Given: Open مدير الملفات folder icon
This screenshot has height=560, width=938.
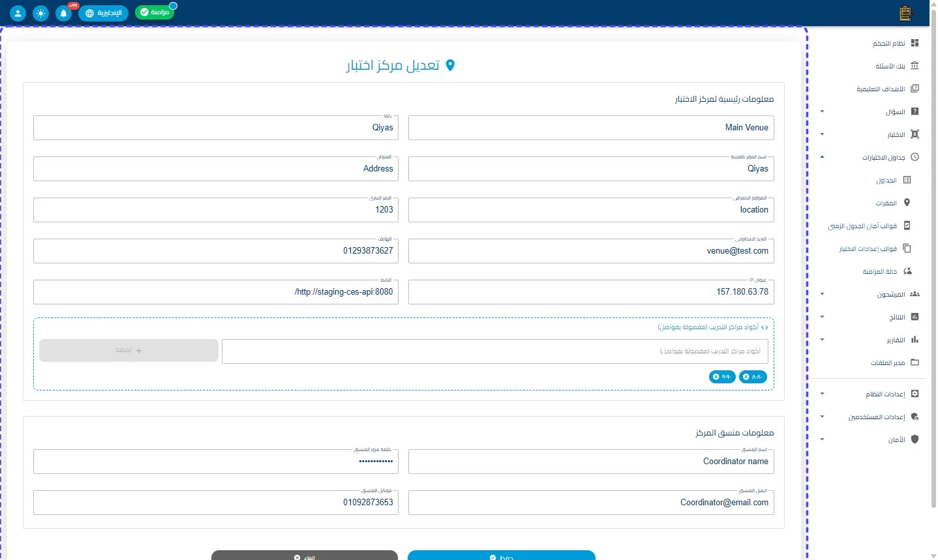Looking at the screenshot, I should [x=915, y=362].
